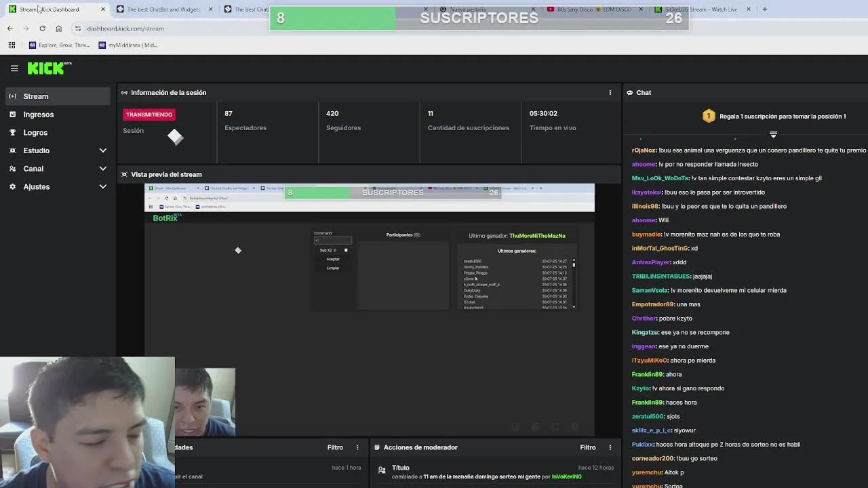The height and width of the screenshot is (488, 868).
Task: Open Ingresos in the sidebar
Action: [x=39, y=115]
